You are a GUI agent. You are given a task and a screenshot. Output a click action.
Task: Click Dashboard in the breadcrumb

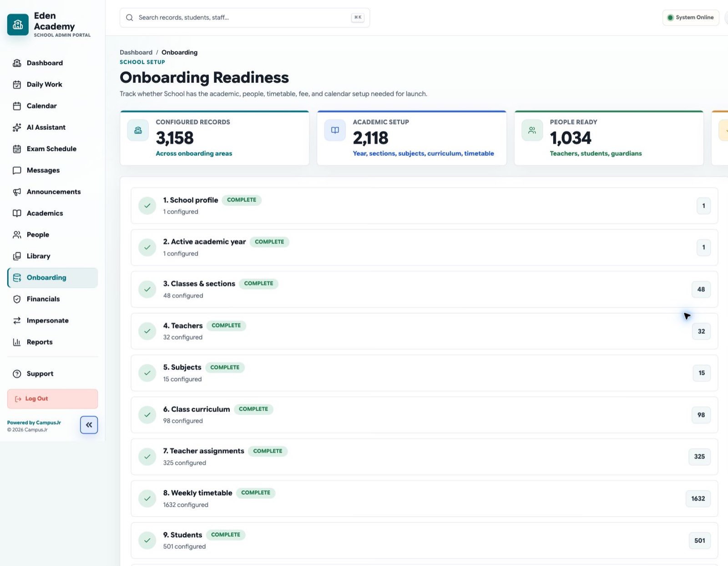tap(136, 52)
